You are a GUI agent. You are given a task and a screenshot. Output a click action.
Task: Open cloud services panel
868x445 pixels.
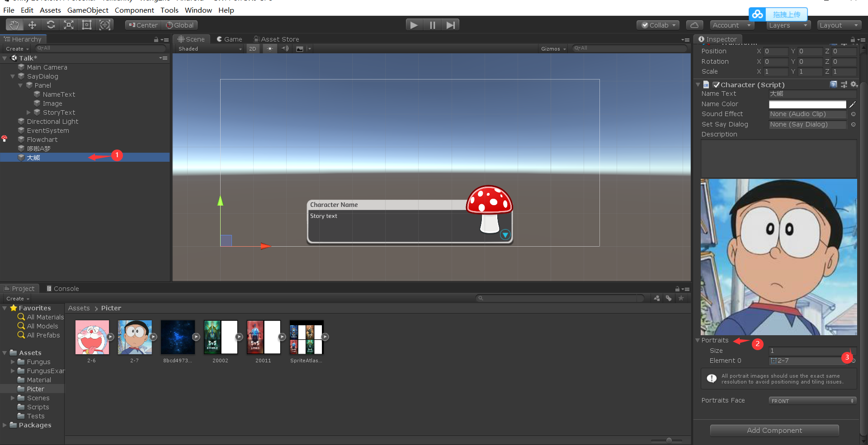(x=694, y=25)
